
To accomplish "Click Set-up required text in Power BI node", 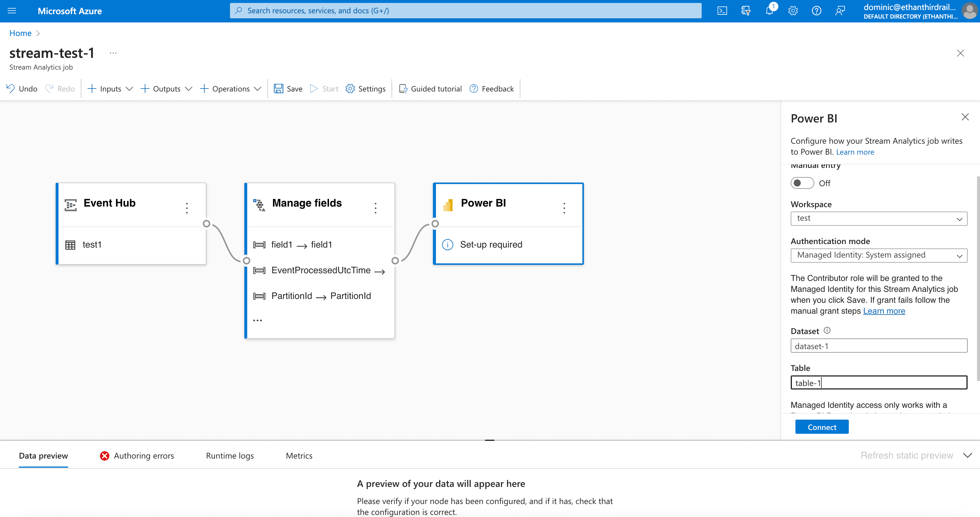I will coord(491,244).
